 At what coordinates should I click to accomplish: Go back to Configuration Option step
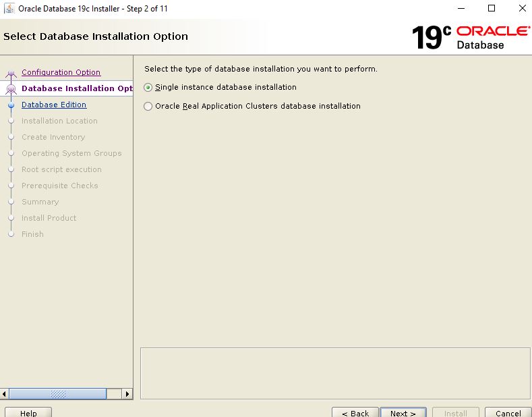[x=61, y=72]
